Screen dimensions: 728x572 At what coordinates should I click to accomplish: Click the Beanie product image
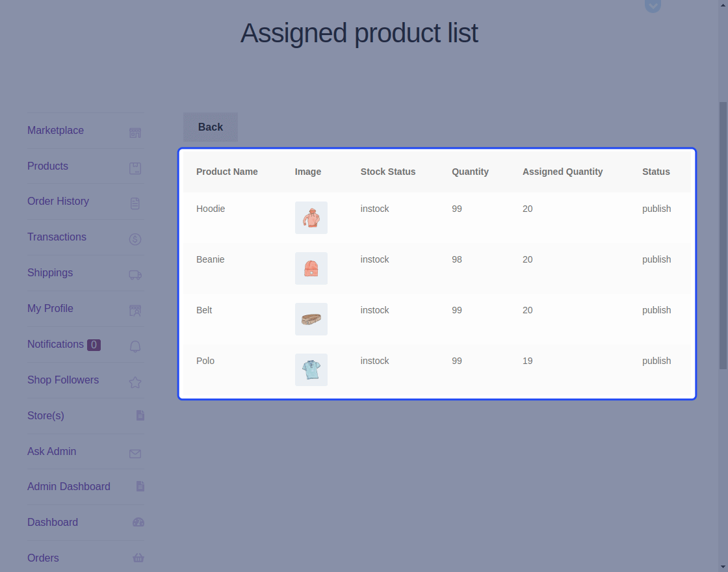click(311, 268)
